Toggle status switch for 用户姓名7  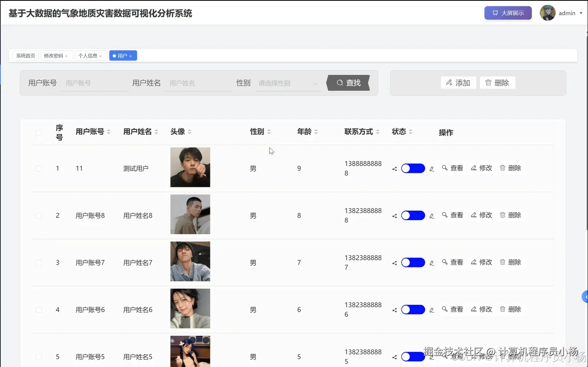[413, 262]
